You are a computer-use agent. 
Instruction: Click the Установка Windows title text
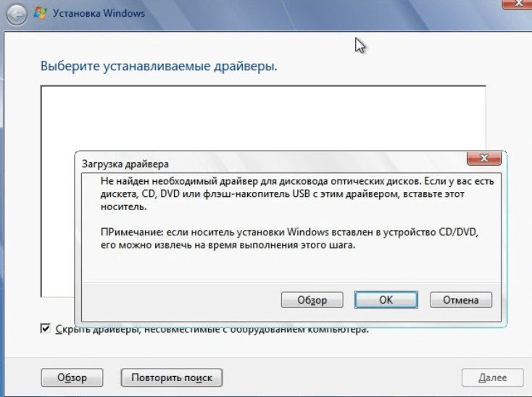(x=99, y=13)
